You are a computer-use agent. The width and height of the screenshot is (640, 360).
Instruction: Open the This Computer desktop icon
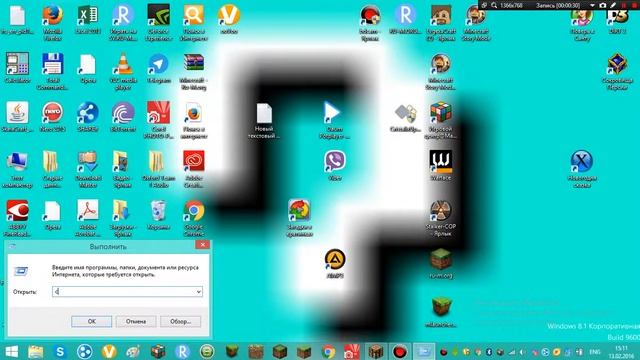click(x=17, y=162)
